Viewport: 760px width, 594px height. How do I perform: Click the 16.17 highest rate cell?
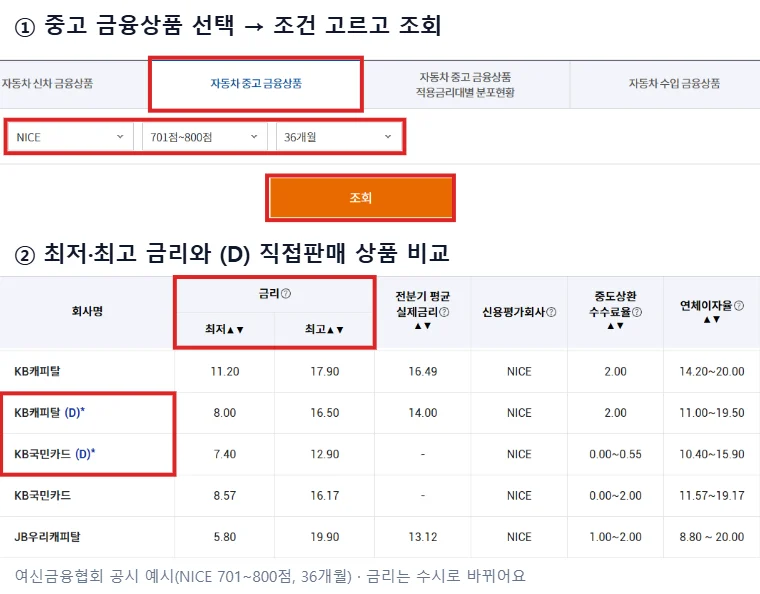(325, 496)
